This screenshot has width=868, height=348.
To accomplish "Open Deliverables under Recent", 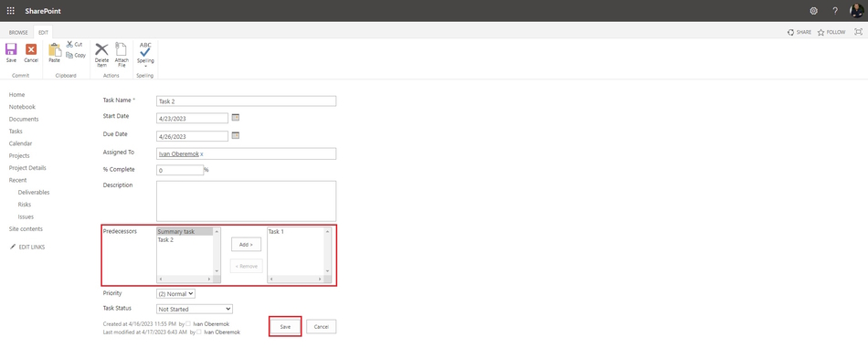I will pyautogui.click(x=34, y=192).
